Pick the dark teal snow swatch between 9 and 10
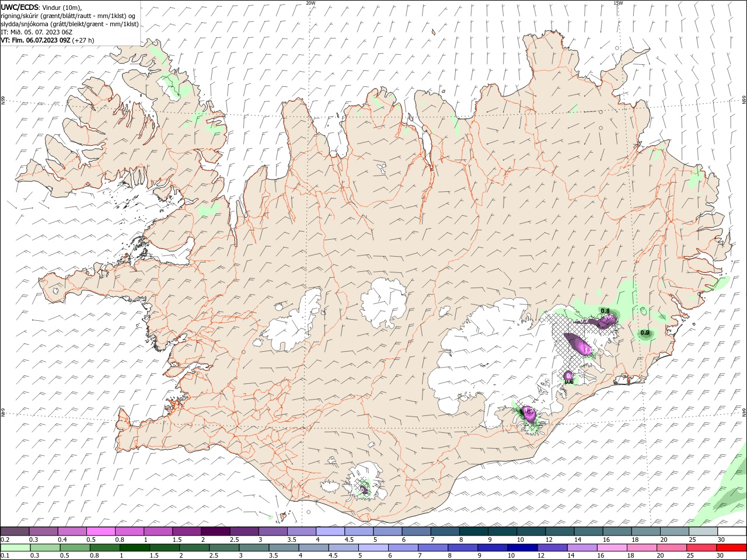This screenshot has height=560, width=747. (x=502, y=531)
